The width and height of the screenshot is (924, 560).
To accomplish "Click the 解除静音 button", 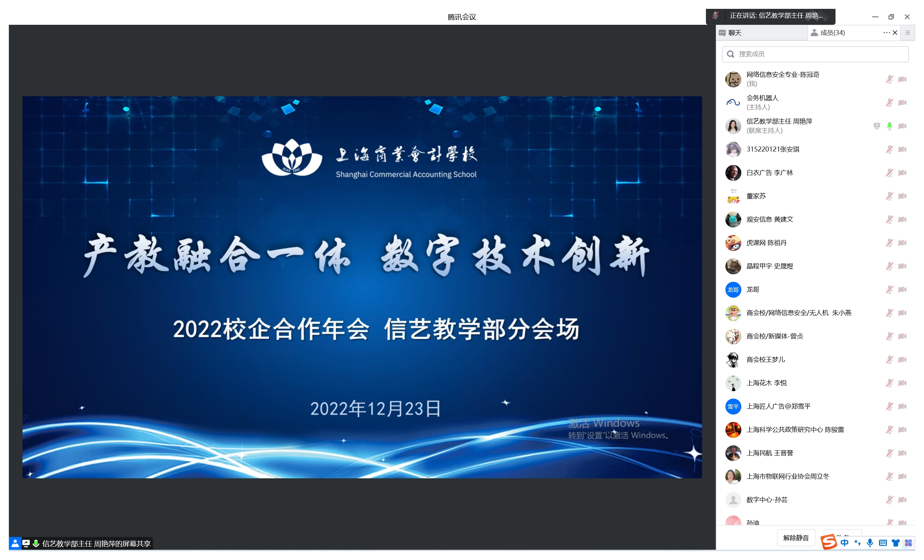I will coord(796,538).
